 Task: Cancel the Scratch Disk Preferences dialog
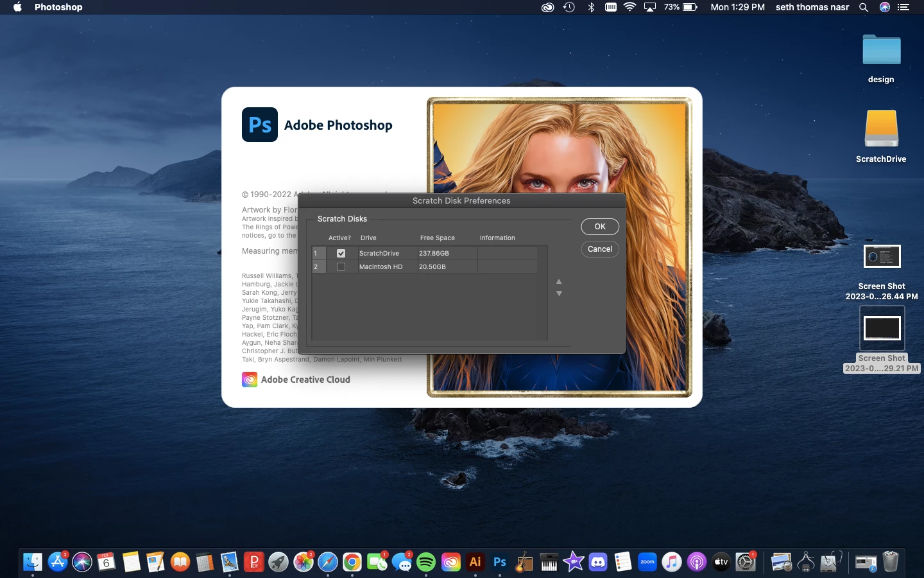point(600,249)
